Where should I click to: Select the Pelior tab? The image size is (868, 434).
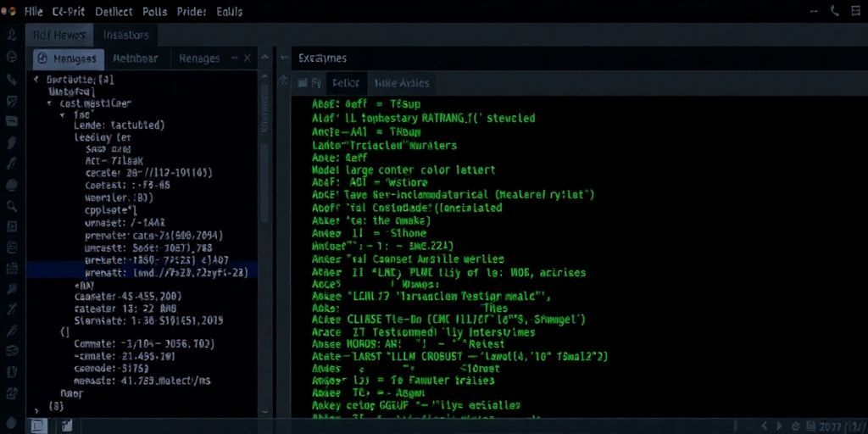click(346, 83)
